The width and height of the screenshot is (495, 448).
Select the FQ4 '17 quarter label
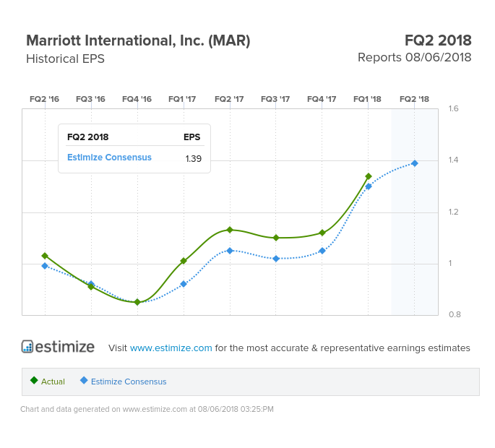(322, 99)
